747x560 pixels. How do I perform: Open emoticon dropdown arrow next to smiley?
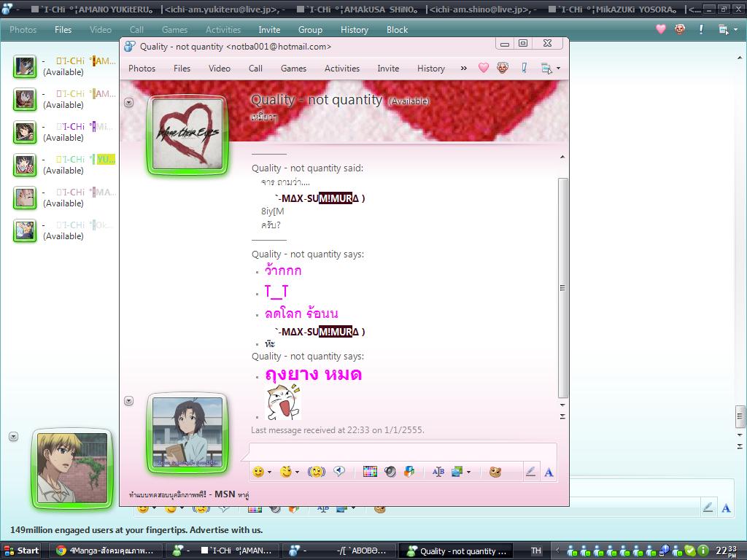click(x=270, y=472)
